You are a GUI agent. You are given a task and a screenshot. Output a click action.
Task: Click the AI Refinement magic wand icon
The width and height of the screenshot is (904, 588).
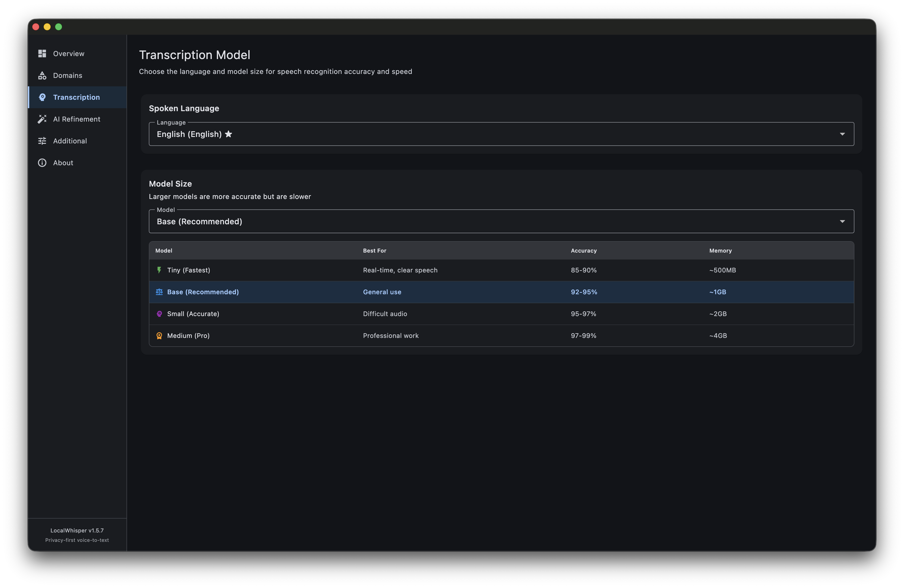[x=42, y=119]
